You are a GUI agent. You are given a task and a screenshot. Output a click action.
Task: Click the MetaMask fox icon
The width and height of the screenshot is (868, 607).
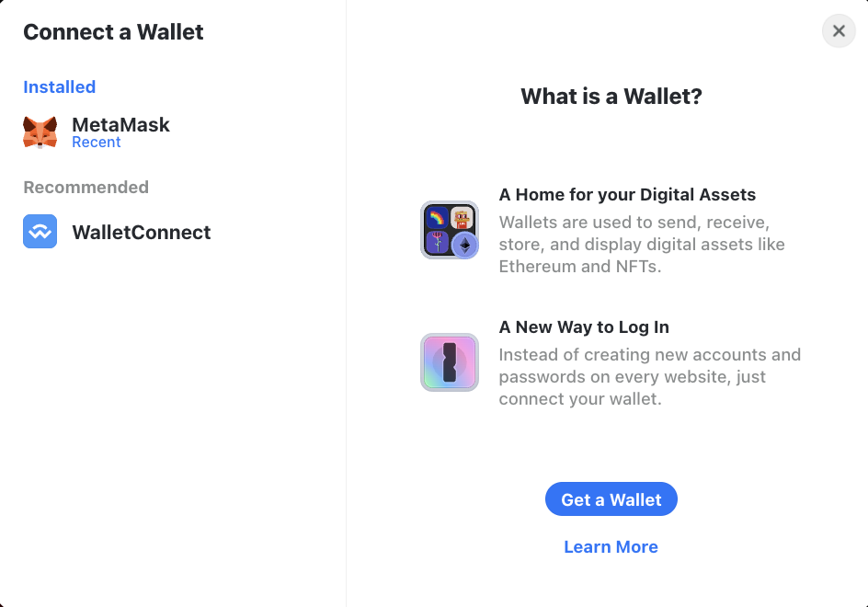40,132
